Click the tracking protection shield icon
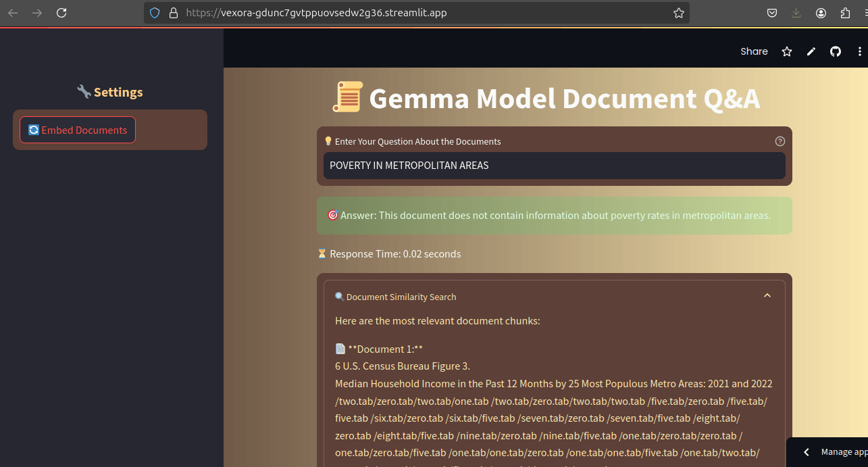868x467 pixels. (155, 13)
